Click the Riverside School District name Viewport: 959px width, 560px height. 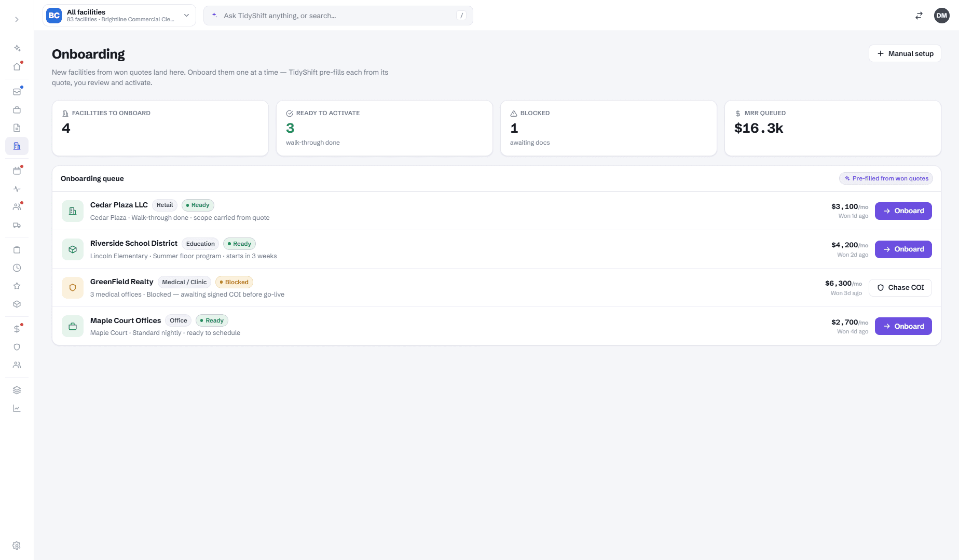tap(134, 243)
